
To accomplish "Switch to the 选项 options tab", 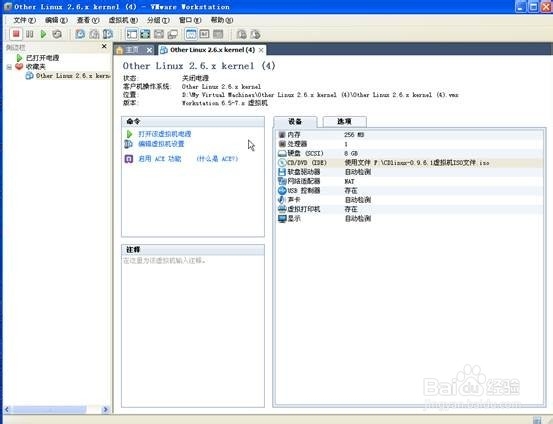I will pyautogui.click(x=344, y=121).
